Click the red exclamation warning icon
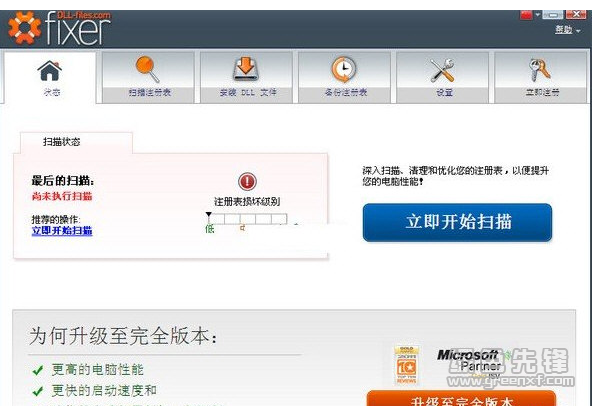The width and height of the screenshot is (596, 406). point(247,181)
